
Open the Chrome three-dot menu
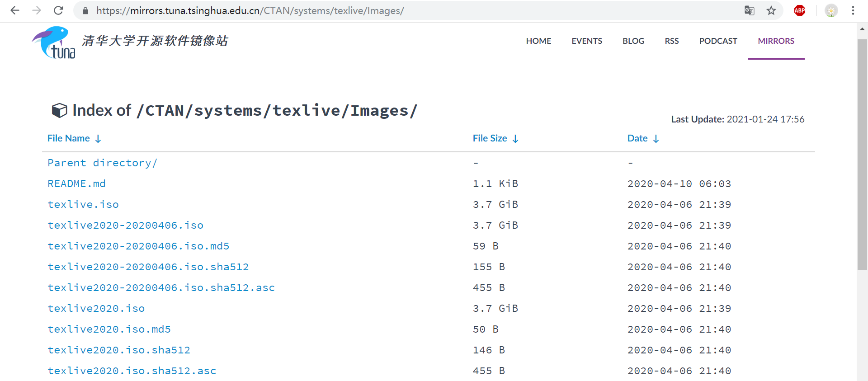coord(853,10)
